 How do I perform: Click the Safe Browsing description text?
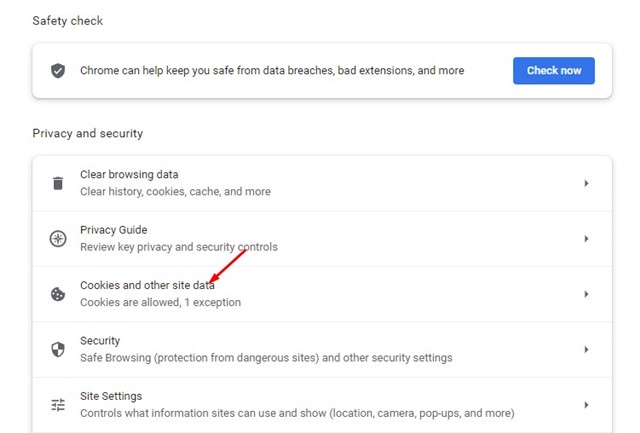266,358
